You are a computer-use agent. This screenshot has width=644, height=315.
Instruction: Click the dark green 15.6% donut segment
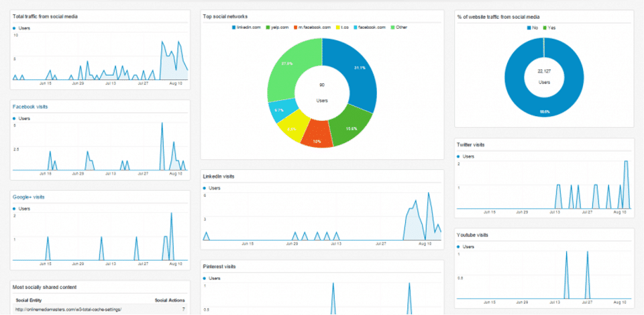tap(349, 126)
